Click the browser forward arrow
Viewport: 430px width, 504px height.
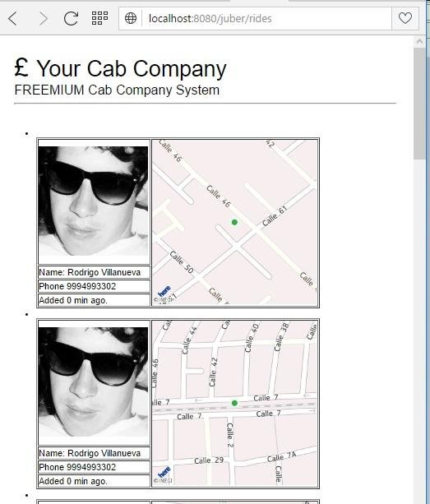pyautogui.click(x=43, y=18)
